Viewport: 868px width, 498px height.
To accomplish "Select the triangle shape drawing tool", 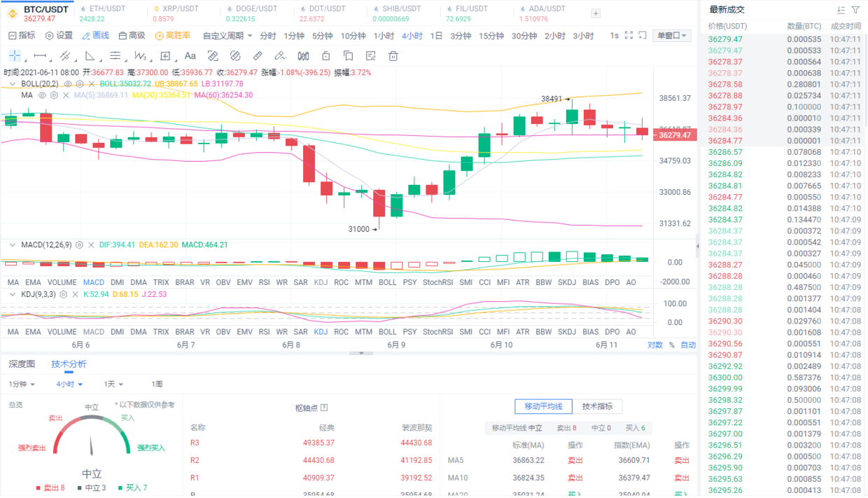I will coord(90,56).
